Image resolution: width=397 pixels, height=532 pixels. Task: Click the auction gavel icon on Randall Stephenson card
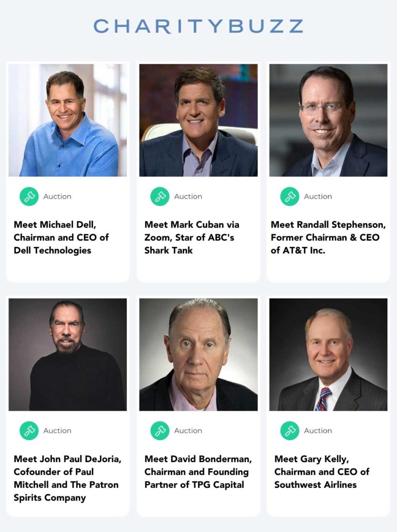pyautogui.click(x=290, y=197)
